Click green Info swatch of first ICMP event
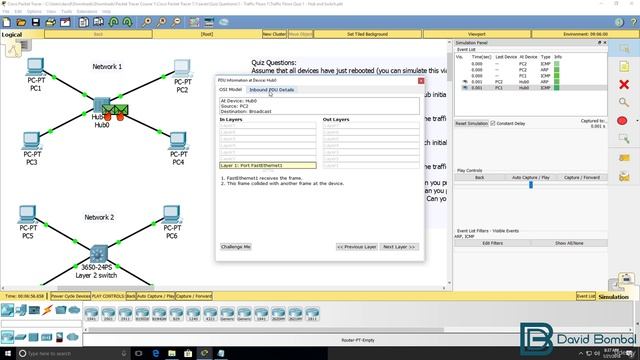The image size is (640, 360). pos(556,64)
